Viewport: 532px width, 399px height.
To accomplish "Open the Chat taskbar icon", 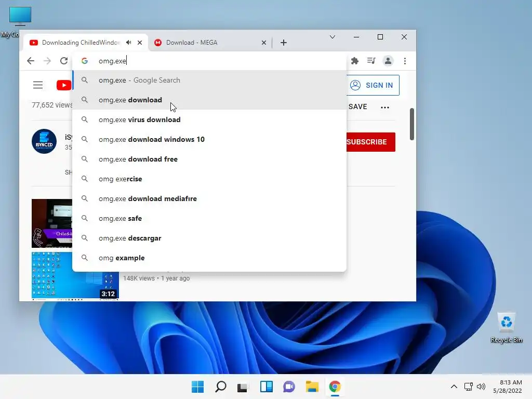I will coord(289,387).
